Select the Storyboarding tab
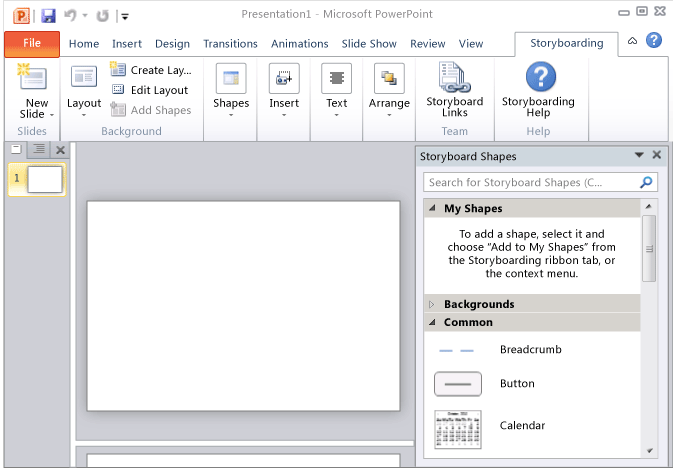Image resolution: width=673 pixels, height=468 pixels. 567,43
